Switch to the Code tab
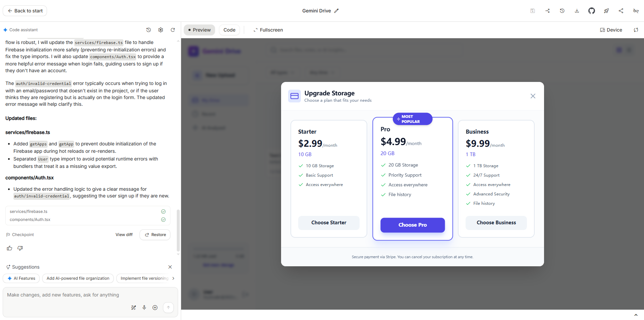 [x=229, y=30]
